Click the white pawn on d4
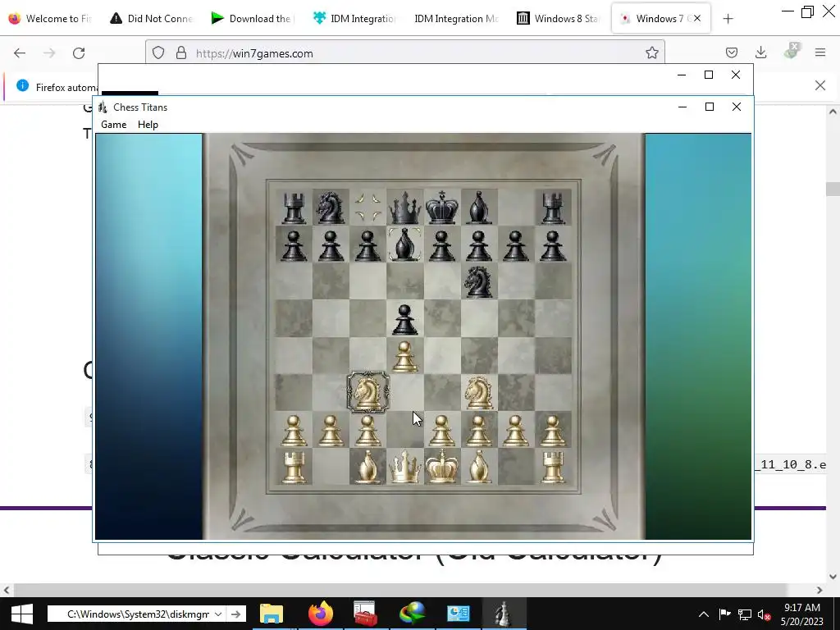This screenshot has width=840, height=630. coord(405,356)
